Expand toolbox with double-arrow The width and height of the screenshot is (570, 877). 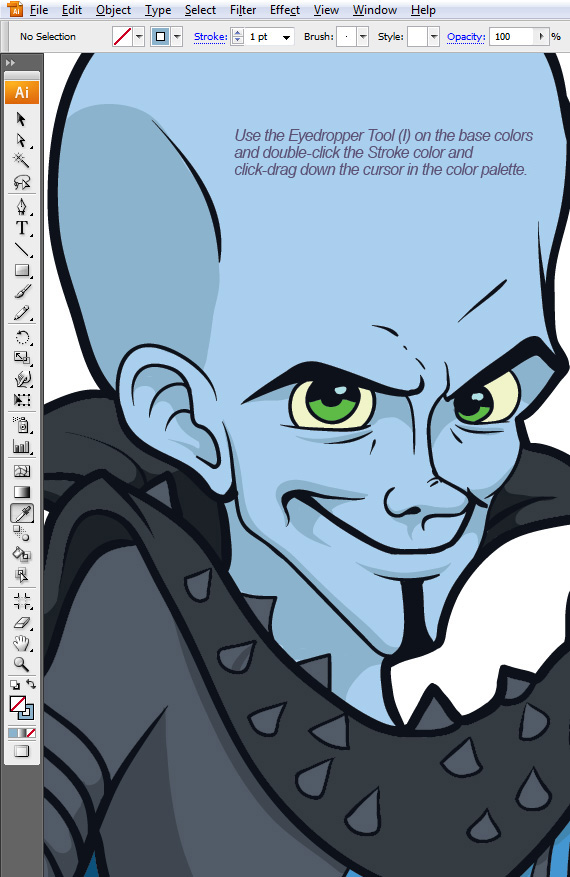[10, 63]
